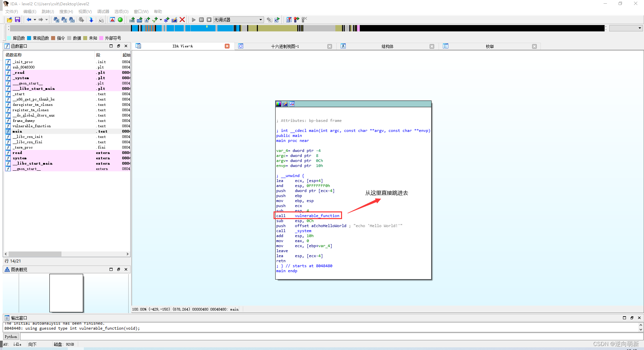The width and height of the screenshot is (644, 350).
Task: Click the binoculars binary search icon
Action: pyautogui.click(x=72, y=20)
